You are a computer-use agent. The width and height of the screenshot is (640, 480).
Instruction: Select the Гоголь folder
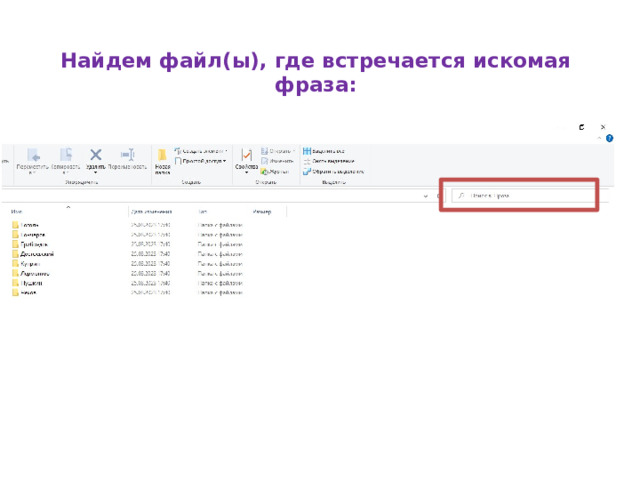click(29, 225)
